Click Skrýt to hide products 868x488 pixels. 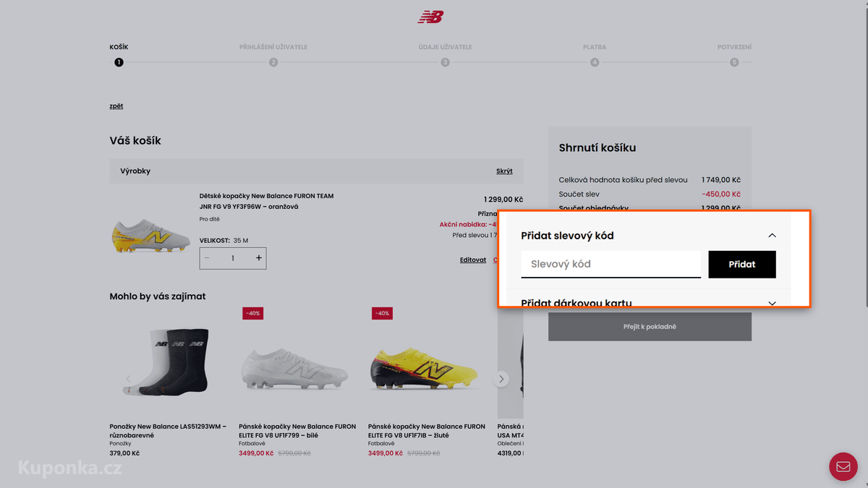504,171
